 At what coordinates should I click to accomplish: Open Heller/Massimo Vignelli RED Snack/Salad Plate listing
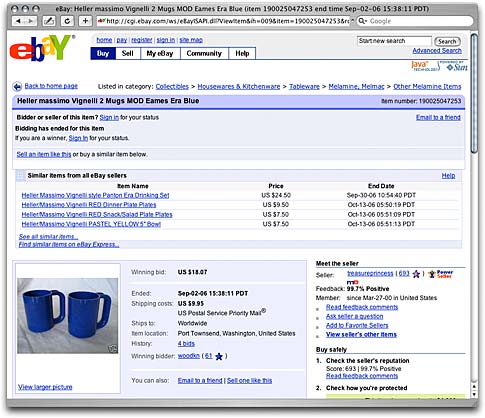tap(97, 214)
